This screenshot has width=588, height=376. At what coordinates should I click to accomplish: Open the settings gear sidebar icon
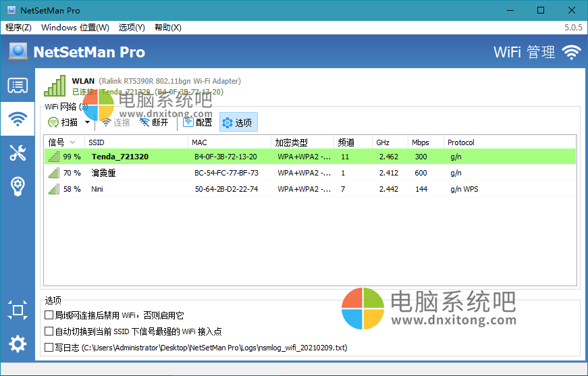[x=18, y=344]
